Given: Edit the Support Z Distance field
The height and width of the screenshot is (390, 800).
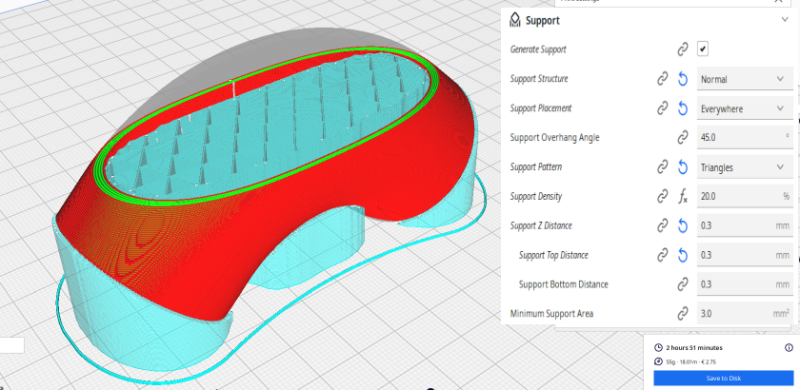Looking at the screenshot, I should [744, 226].
